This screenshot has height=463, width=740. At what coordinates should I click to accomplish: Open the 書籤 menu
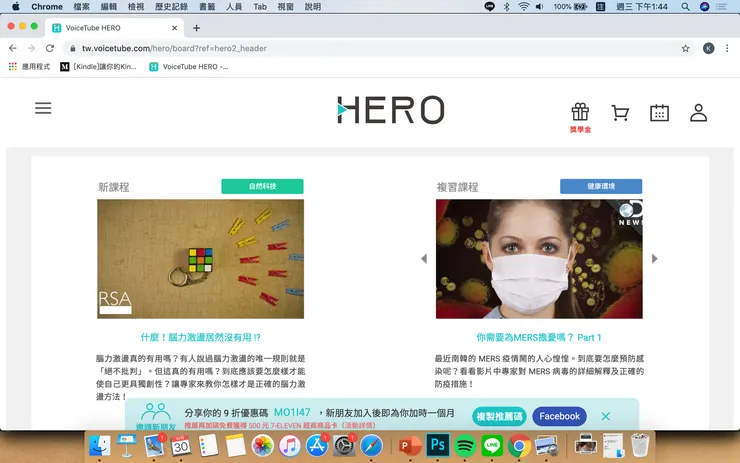[x=207, y=7]
